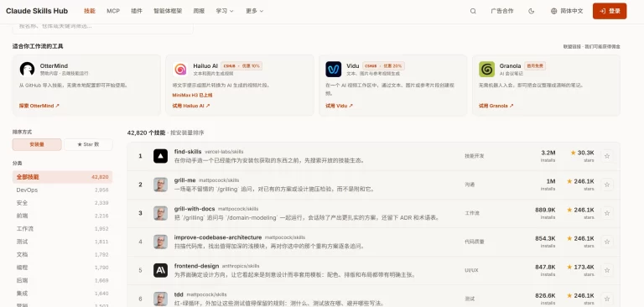Select the 全部技能 category
This screenshot has width=644, height=307.
click(62, 177)
